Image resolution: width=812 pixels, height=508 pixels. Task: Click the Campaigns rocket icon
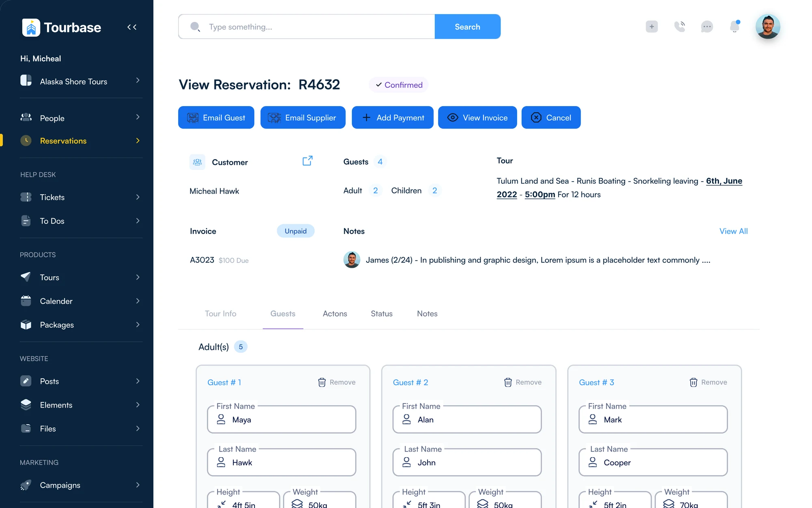point(26,485)
